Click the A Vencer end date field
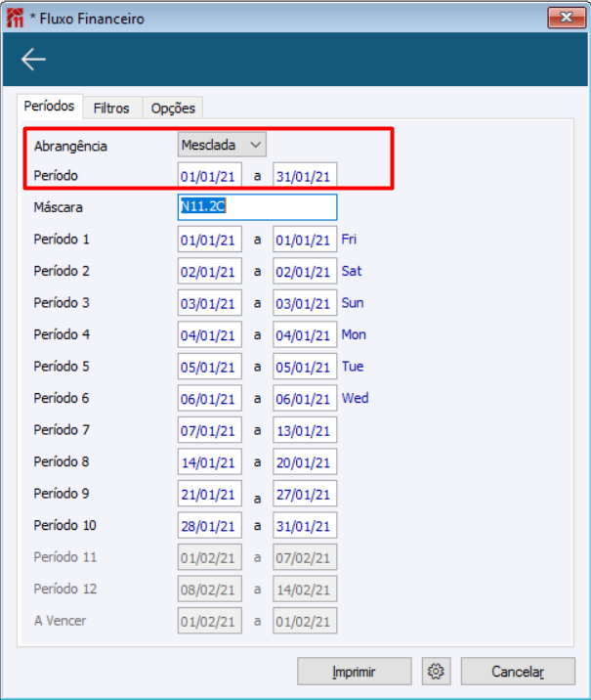This screenshot has width=591, height=700. click(x=305, y=621)
